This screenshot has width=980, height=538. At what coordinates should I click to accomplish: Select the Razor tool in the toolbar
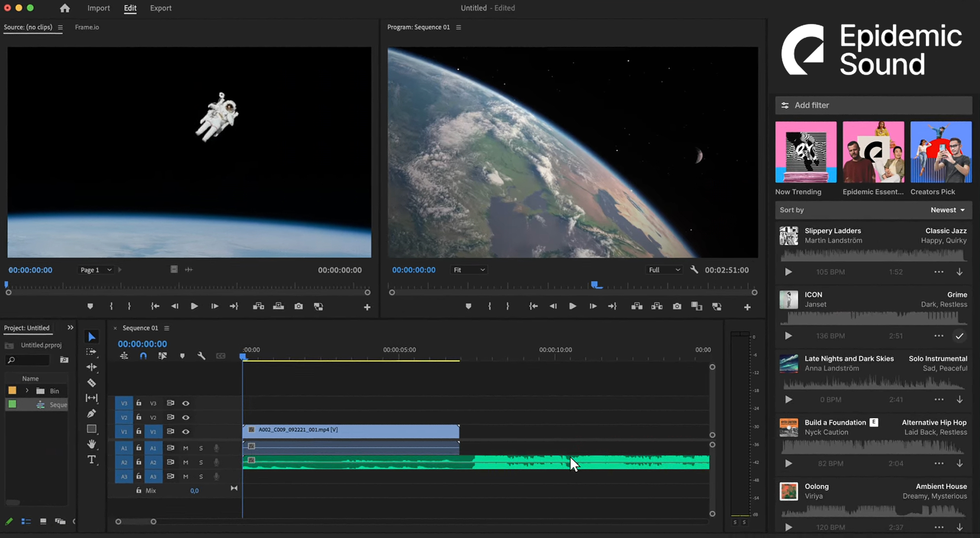(92, 383)
